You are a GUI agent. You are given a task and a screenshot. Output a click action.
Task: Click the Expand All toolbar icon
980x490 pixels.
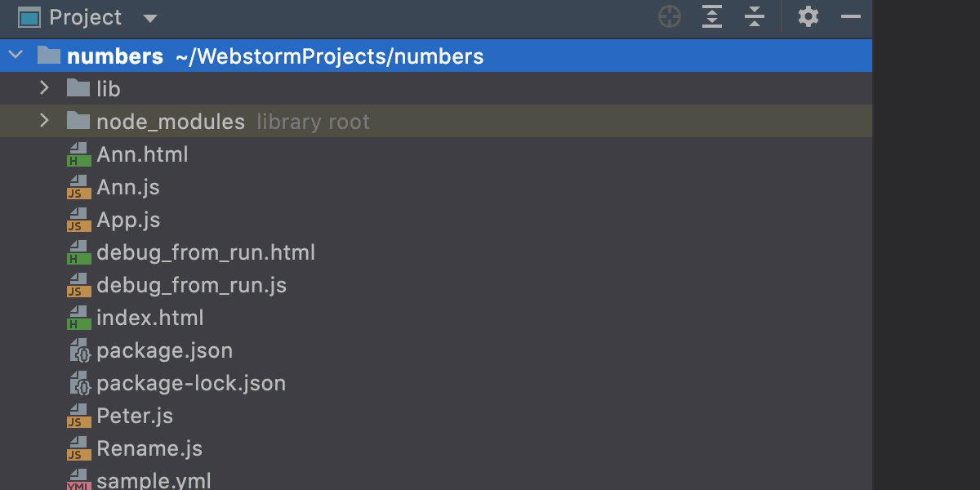[711, 17]
